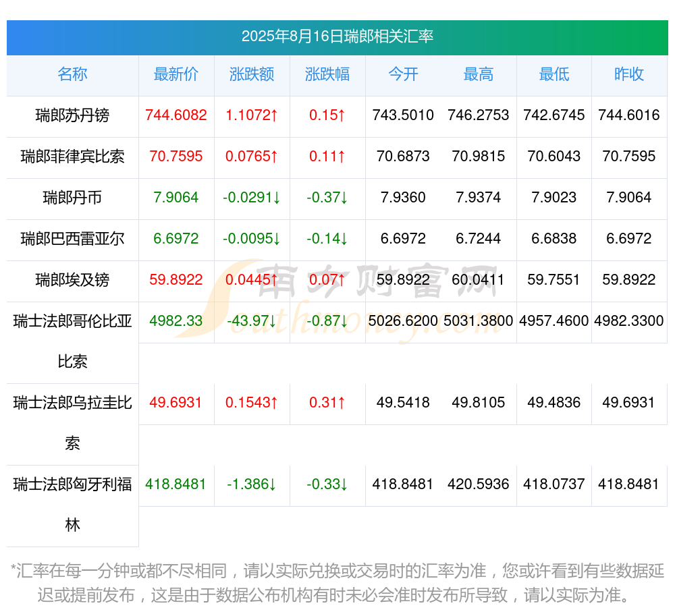The image size is (675, 616).
Task: Click the change amount 0.0445↑
Action: point(252,279)
